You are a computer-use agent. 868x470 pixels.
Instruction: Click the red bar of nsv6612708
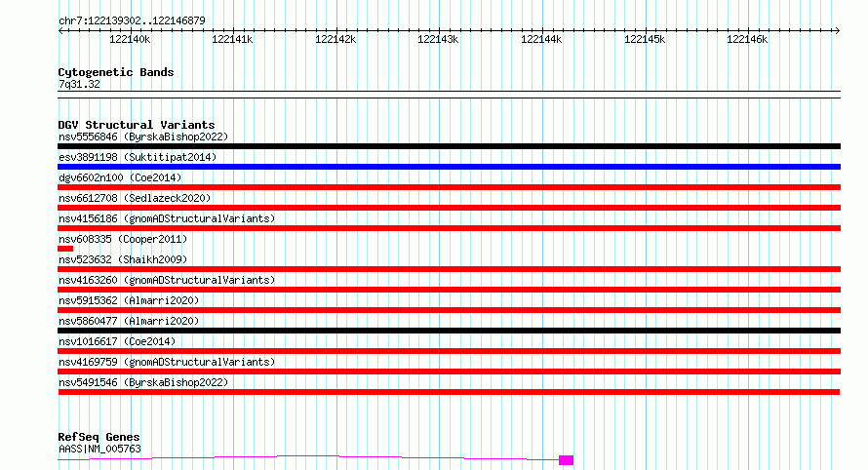(x=449, y=208)
